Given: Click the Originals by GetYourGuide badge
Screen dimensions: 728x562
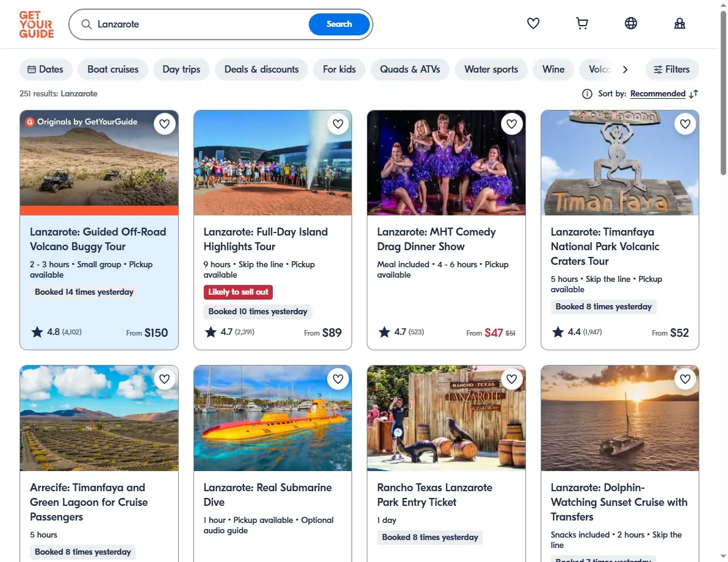Looking at the screenshot, I should 82,121.
